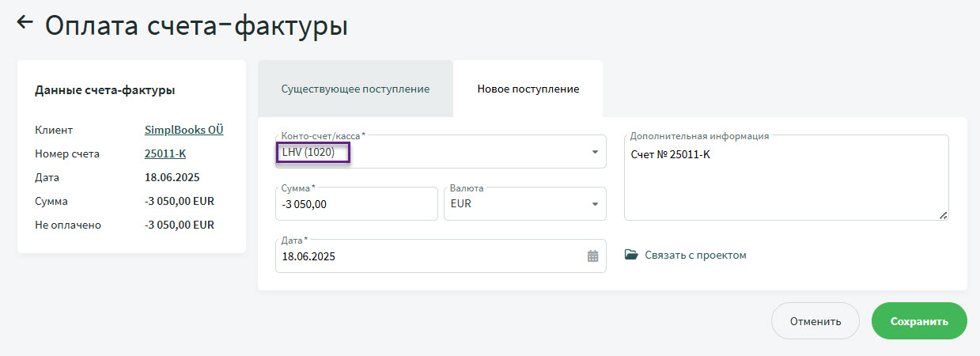Screen dimensions: 980x356
Task: Click the Данные счета-фактуры panel header
Action: (x=104, y=90)
